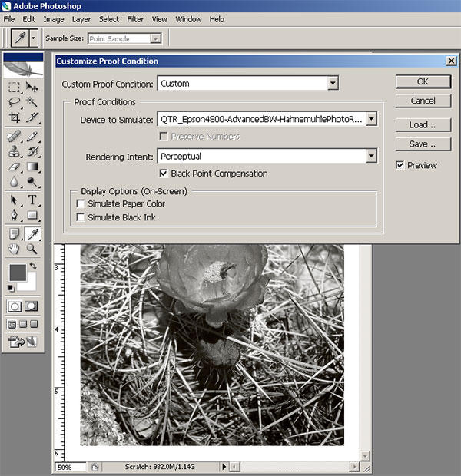
Task: Select the Move tool
Action: coord(32,87)
